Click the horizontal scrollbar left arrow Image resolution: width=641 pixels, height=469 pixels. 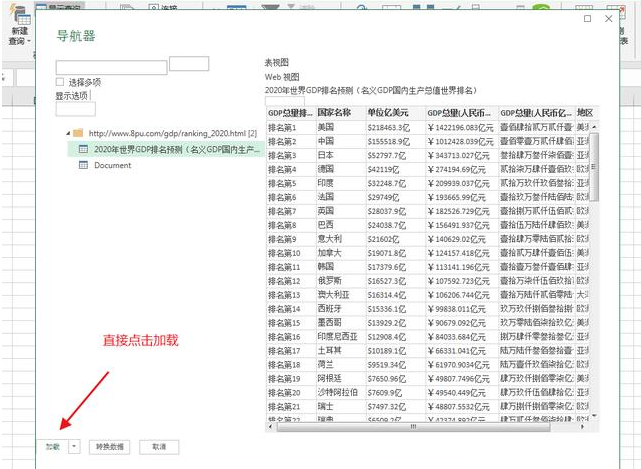[270, 426]
